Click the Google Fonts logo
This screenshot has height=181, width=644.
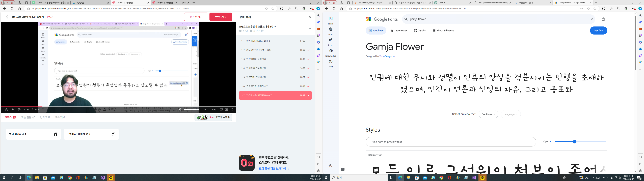[382, 19]
